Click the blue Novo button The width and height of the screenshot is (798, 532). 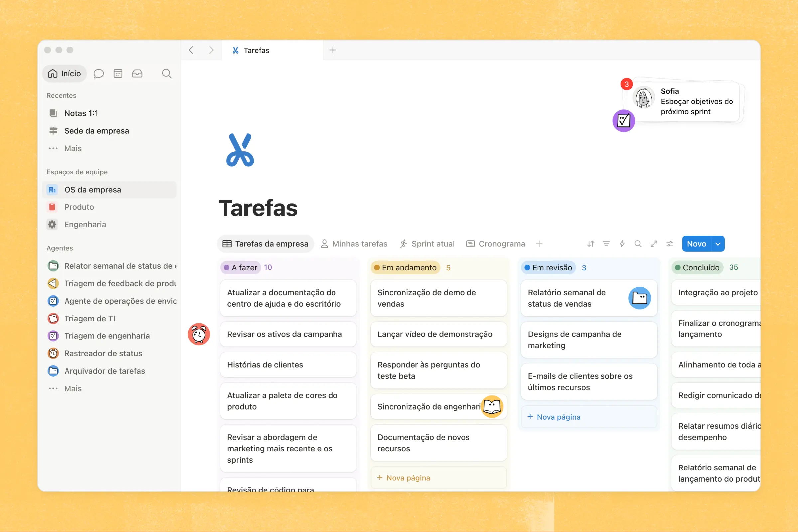[696, 244]
